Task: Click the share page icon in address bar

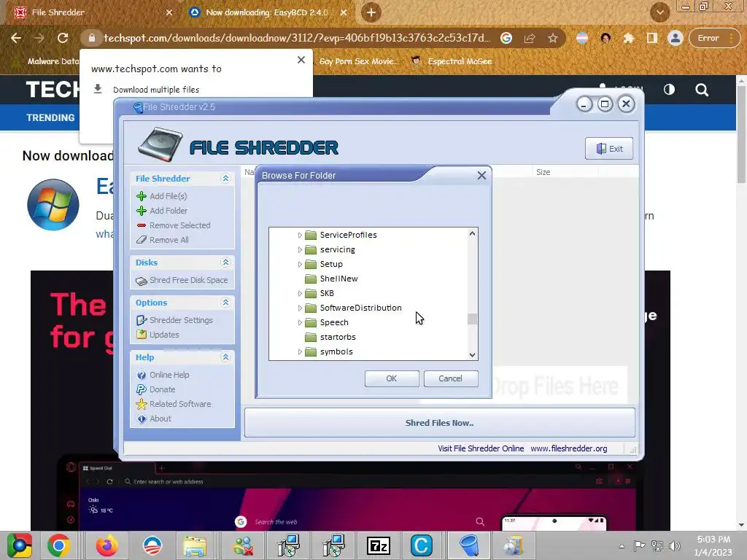Action: point(530,38)
